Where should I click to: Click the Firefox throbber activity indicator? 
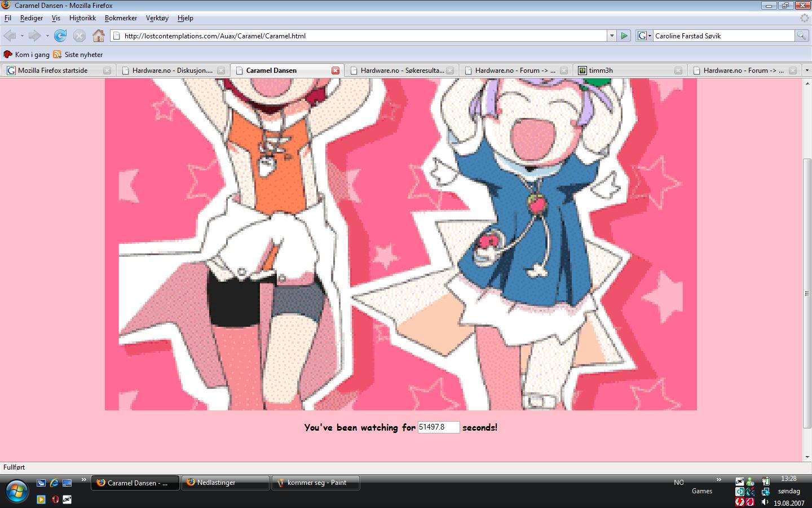[x=805, y=18]
